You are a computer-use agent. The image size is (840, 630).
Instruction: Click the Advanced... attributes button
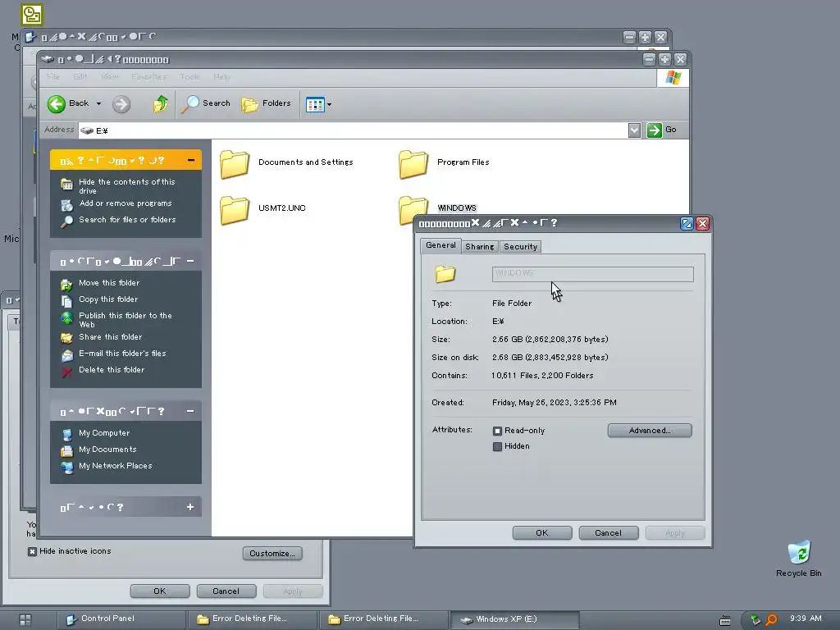[x=650, y=430]
